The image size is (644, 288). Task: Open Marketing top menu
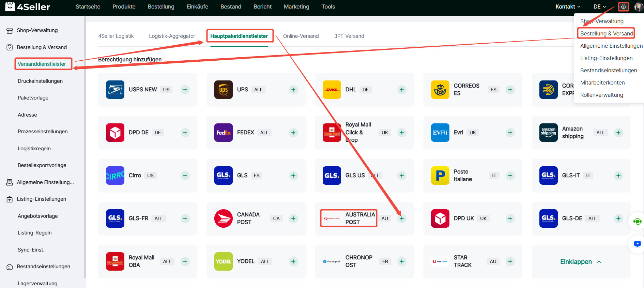(x=296, y=6)
